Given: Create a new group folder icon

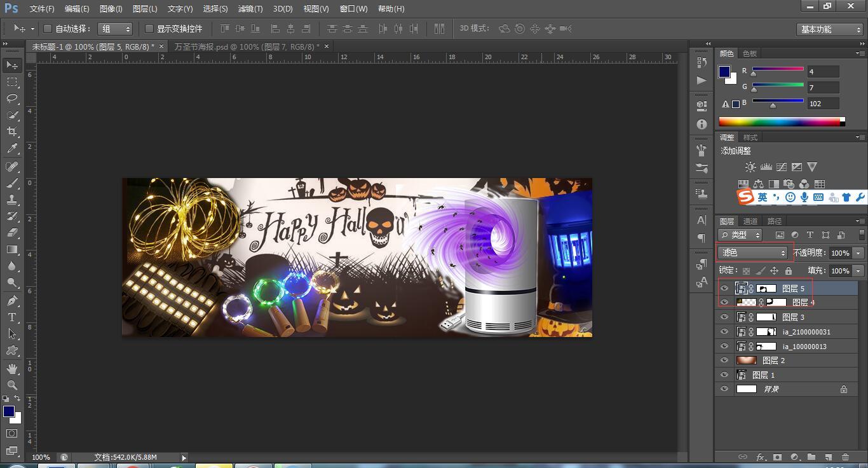Looking at the screenshot, I should [x=811, y=457].
